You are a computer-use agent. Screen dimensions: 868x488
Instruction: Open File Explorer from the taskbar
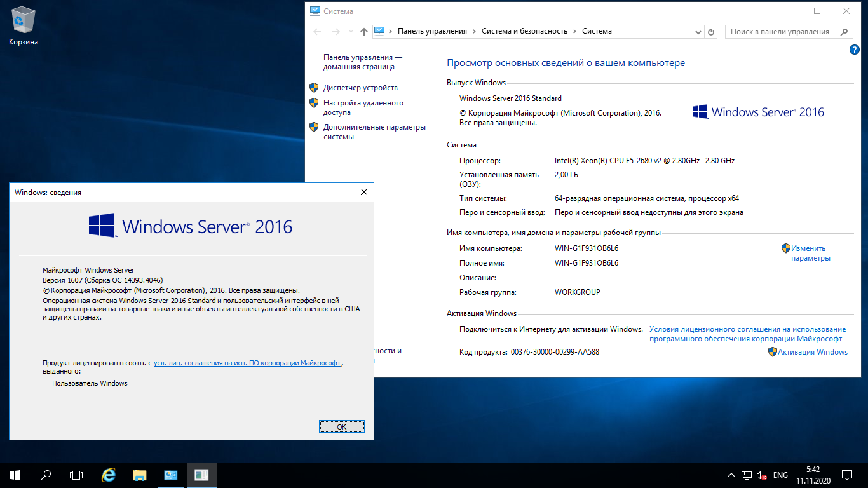[140, 475]
